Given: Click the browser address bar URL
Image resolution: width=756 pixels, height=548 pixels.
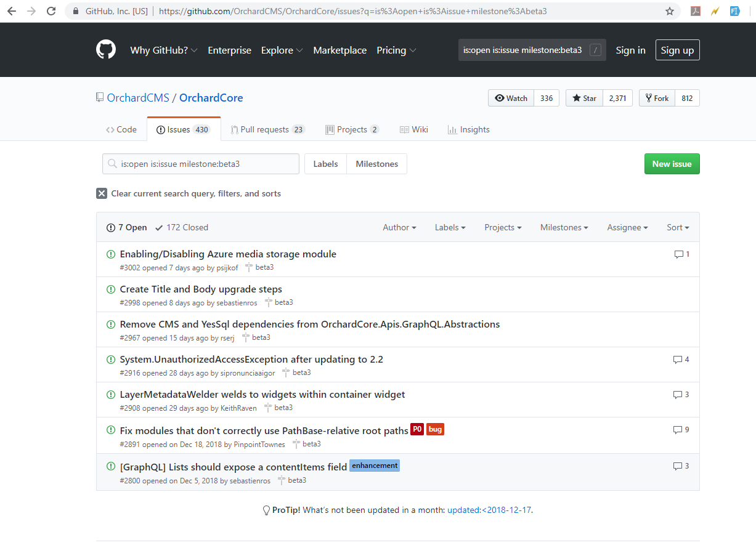Looking at the screenshot, I should (x=352, y=11).
